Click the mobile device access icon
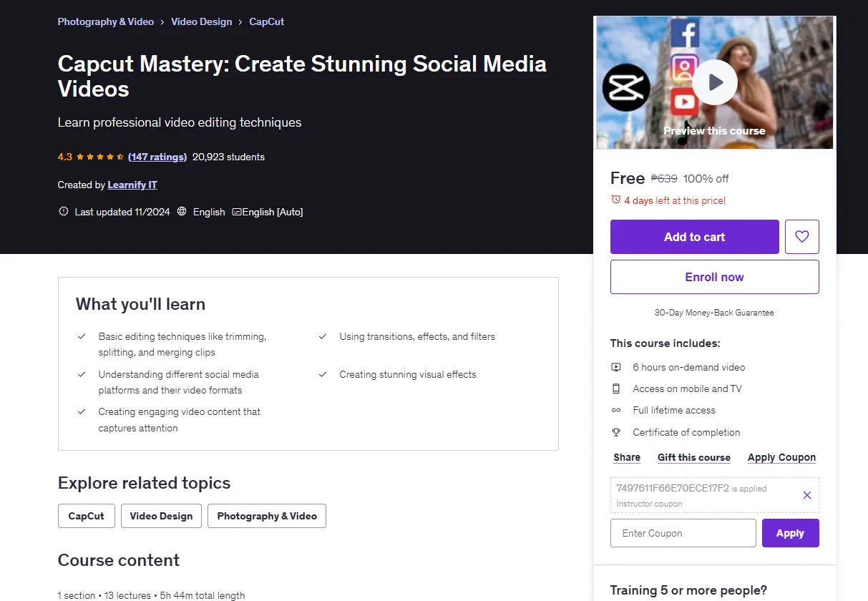The height and width of the screenshot is (601, 868). (x=615, y=389)
